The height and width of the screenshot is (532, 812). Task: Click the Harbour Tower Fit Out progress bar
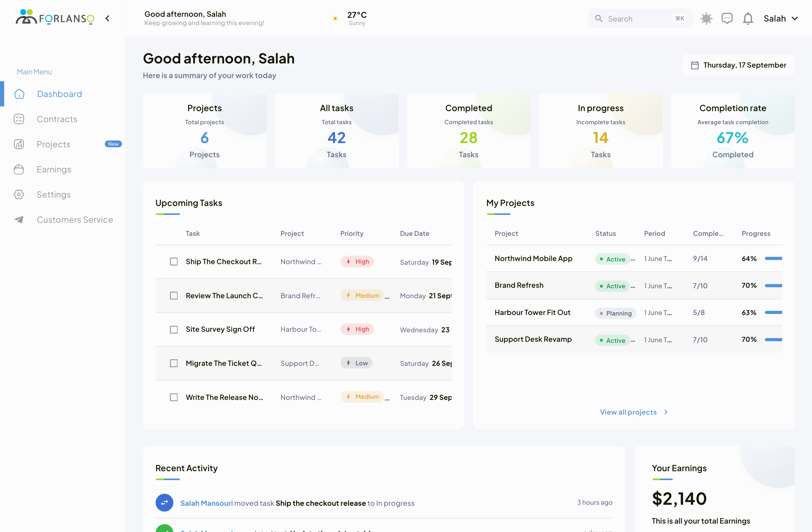[773, 312]
